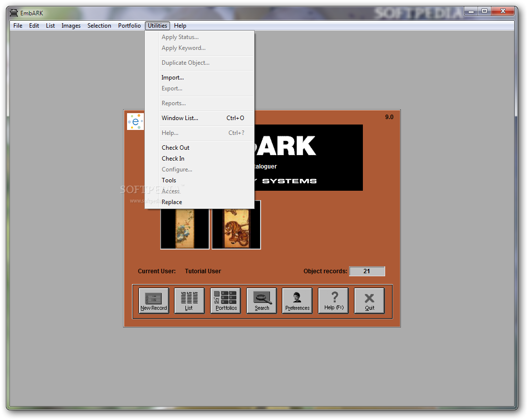Viewport: 528px width, 420px height.
Task: Open the List view icon button
Action: point(189,300)
